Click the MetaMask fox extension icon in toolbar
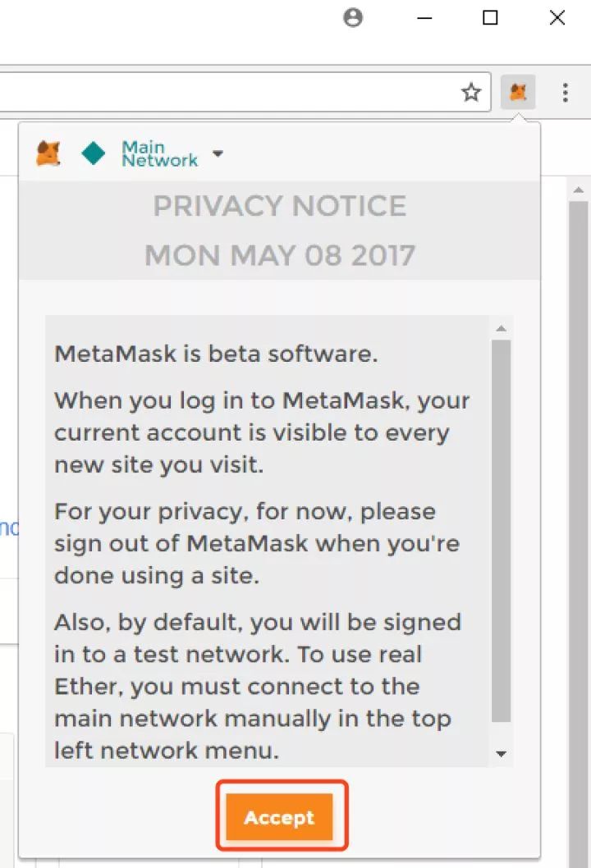This screenshot has width=591, height=868. 518,92
